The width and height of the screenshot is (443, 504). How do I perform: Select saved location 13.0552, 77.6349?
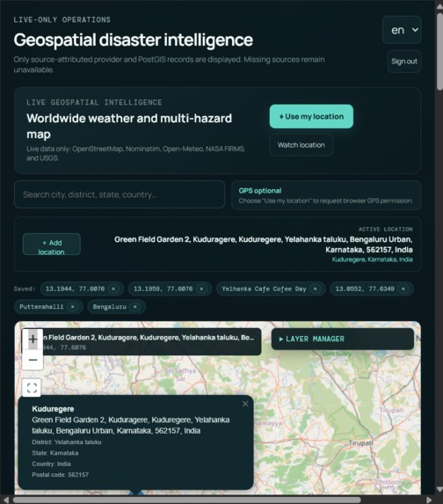(365, 289)
